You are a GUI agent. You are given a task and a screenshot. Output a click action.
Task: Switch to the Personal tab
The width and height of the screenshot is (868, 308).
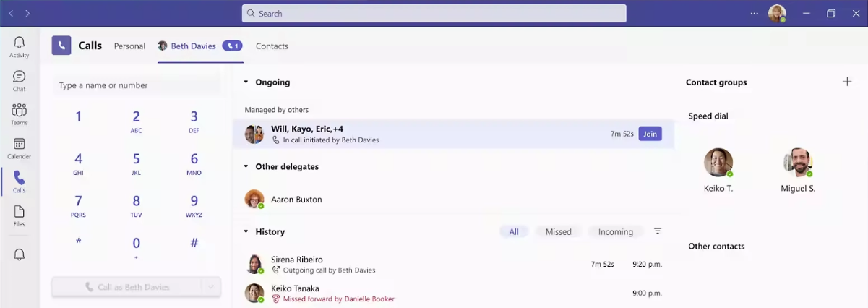tap(129, 46)
